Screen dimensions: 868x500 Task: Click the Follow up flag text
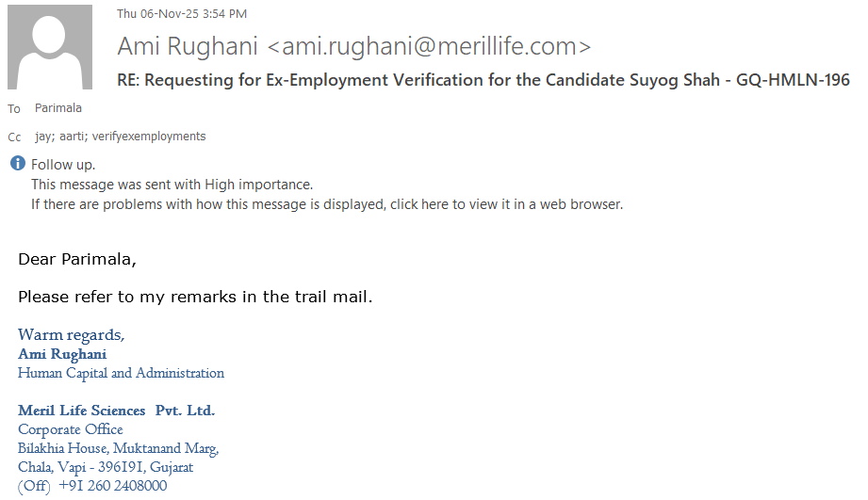click(63, 165)
